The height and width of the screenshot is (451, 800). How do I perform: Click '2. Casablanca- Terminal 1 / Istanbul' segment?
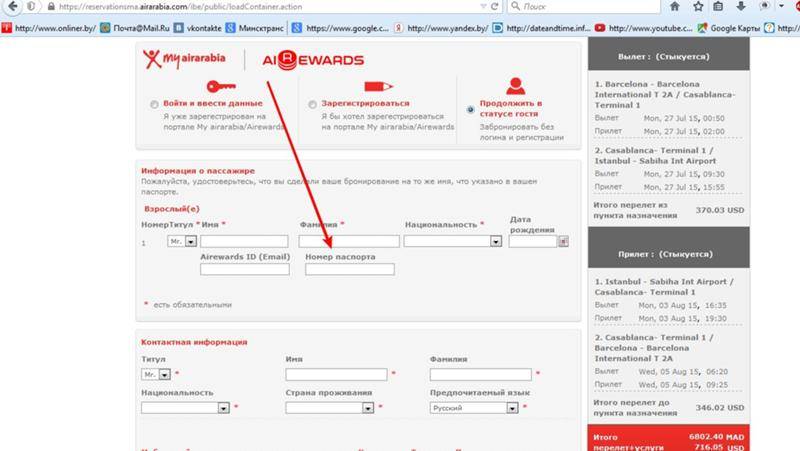point(655,156)
